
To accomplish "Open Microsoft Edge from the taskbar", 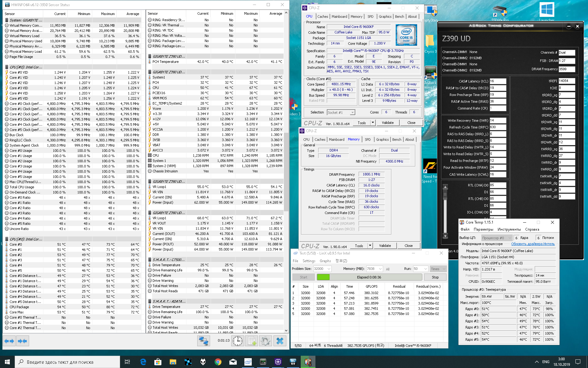I will coord(143,362).
